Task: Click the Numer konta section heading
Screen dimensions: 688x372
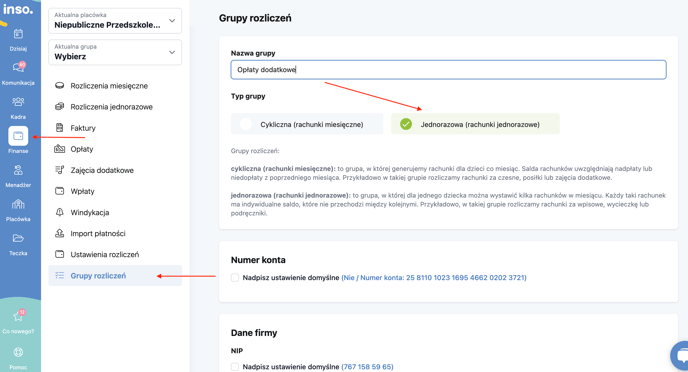Action: coord(258,260)
